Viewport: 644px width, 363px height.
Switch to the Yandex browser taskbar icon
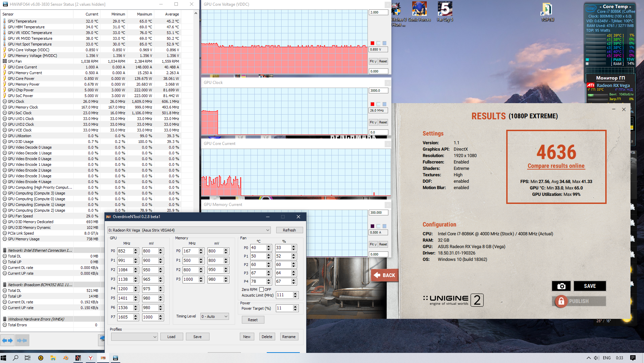pyautogui.click(x=91, y=358)
